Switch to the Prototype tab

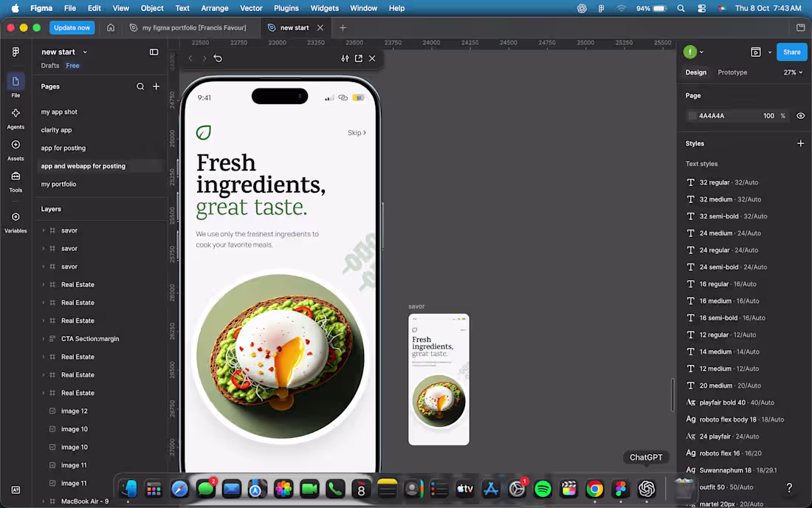pos(732,72)
